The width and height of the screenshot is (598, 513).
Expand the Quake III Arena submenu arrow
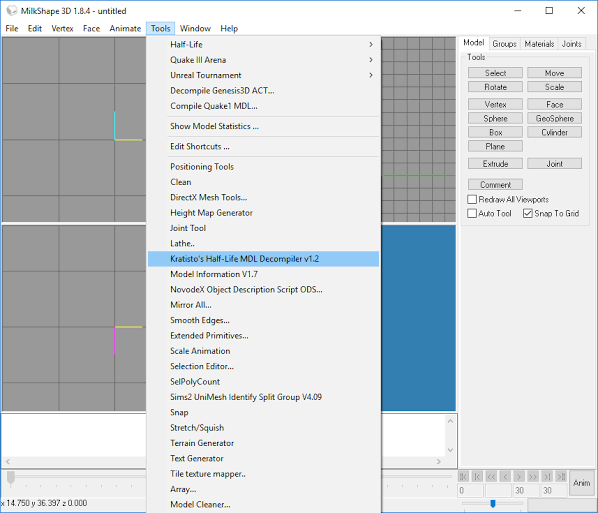[x=371, y=60]
